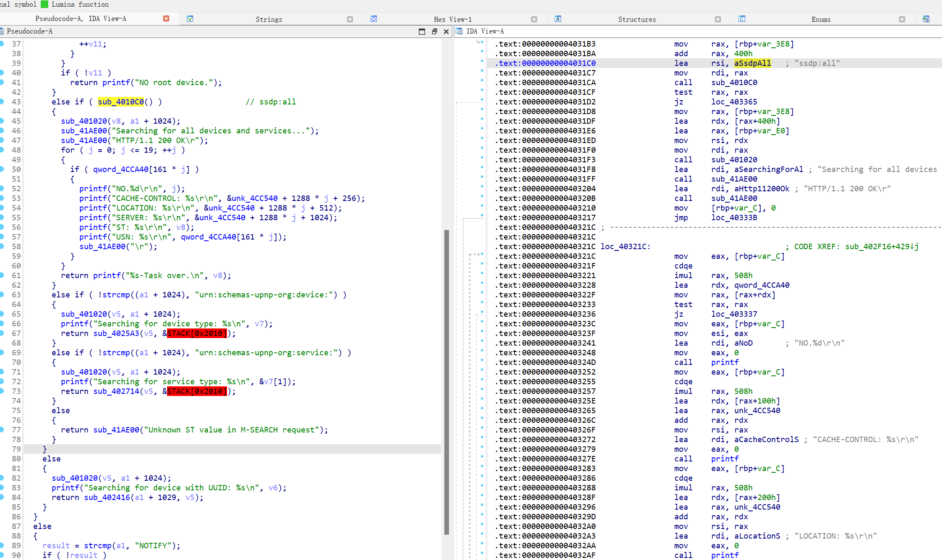Image resolution: width=942 pixels, height=560 pixels.
Task: Toggle breakpoint dot on pseudocode line 77
Action: point(2,430)
